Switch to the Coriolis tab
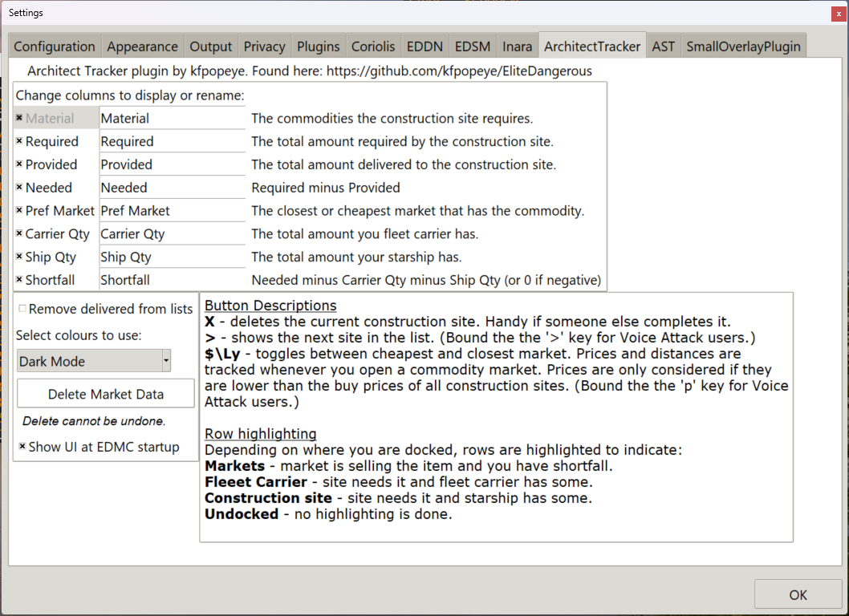849x616 pixels. click(373, 47)
